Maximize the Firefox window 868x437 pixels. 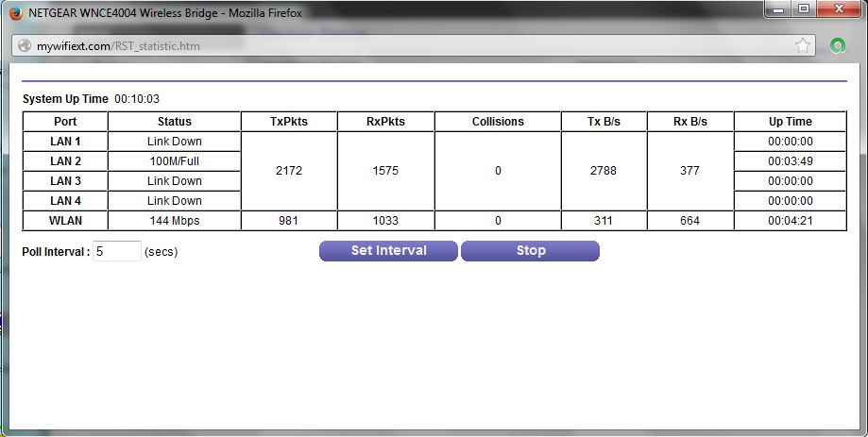coord(804,9)
